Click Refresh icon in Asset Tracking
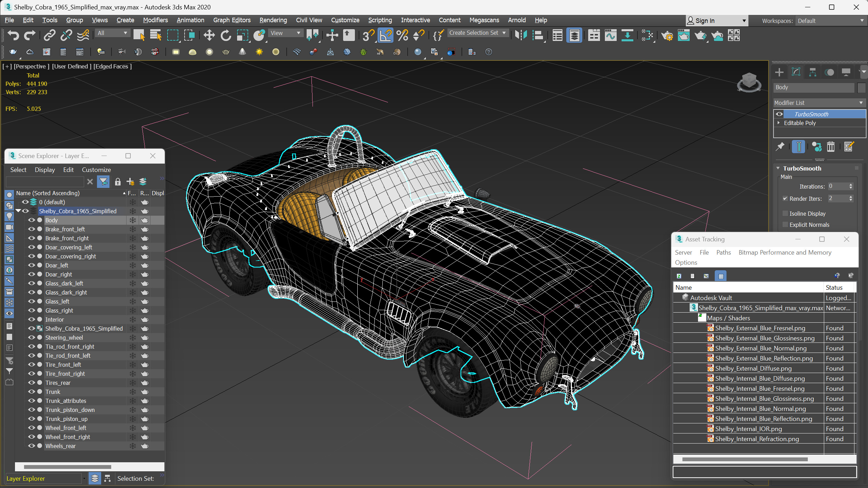 [679, 276]
